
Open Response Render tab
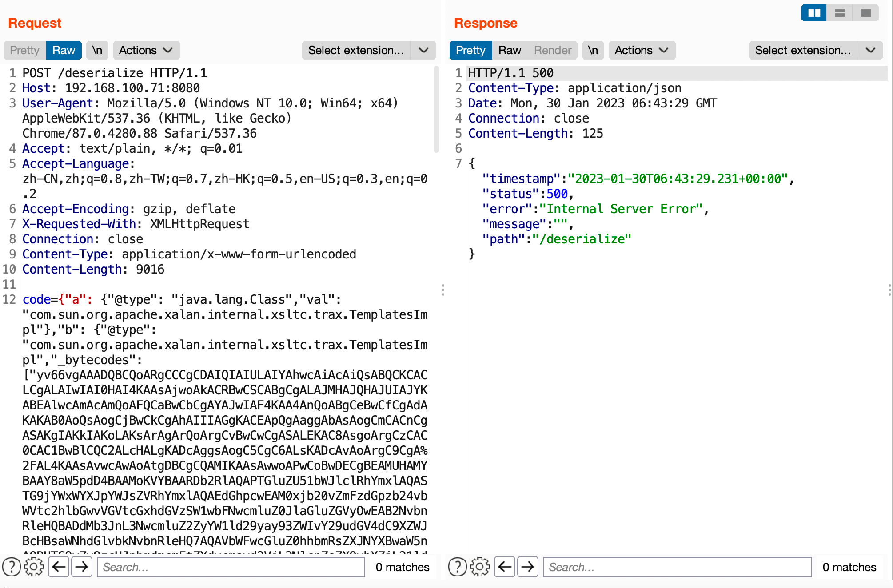(553, 50)
